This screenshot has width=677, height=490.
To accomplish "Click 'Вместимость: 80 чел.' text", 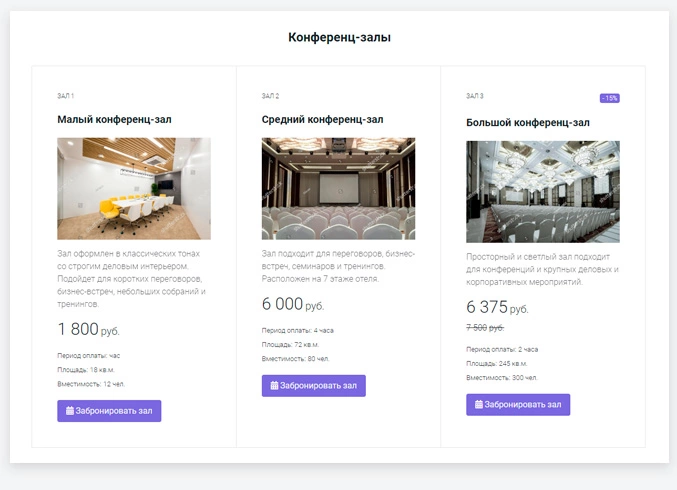I will point(295,359).
